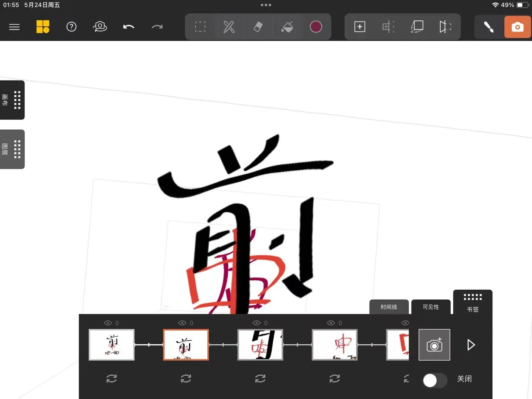Toggle the 关闭 switch near the timeline

(x=434, y=381)
